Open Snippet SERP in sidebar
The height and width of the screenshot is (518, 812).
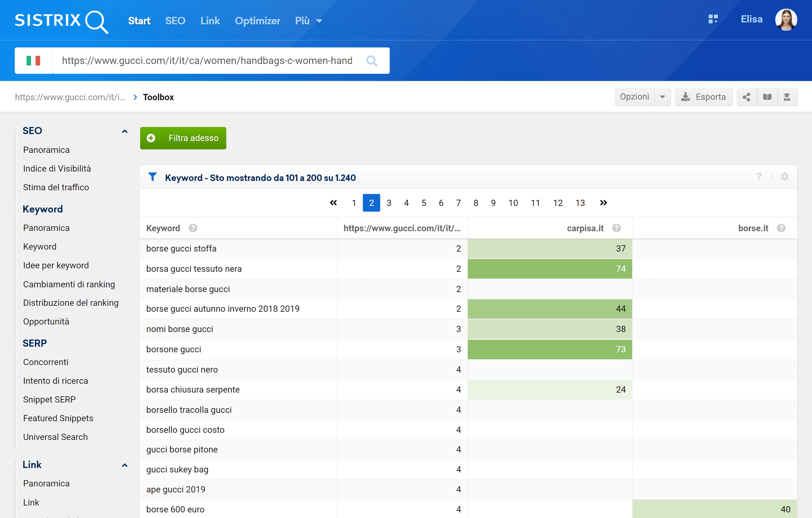[49, 400]
